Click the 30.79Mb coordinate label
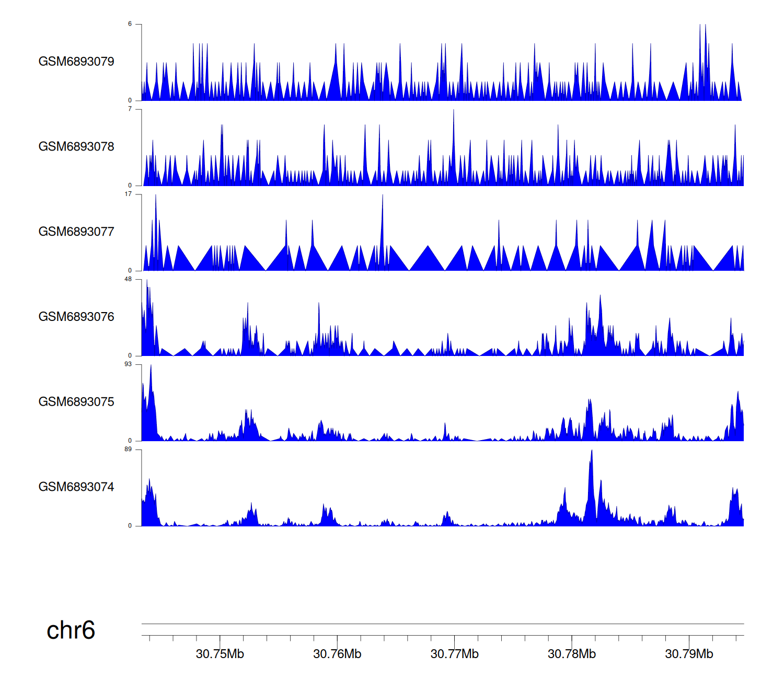The width and height of the screenshot is (784, 690). point(689,654)
